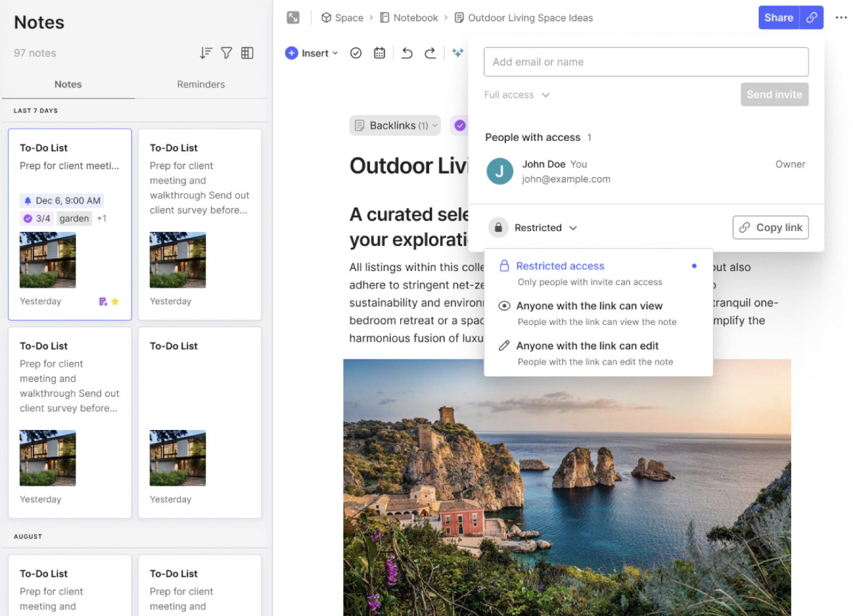Click the Owner role label
Viewport: 853px width, 616px height.
click(x=790, y=164)
